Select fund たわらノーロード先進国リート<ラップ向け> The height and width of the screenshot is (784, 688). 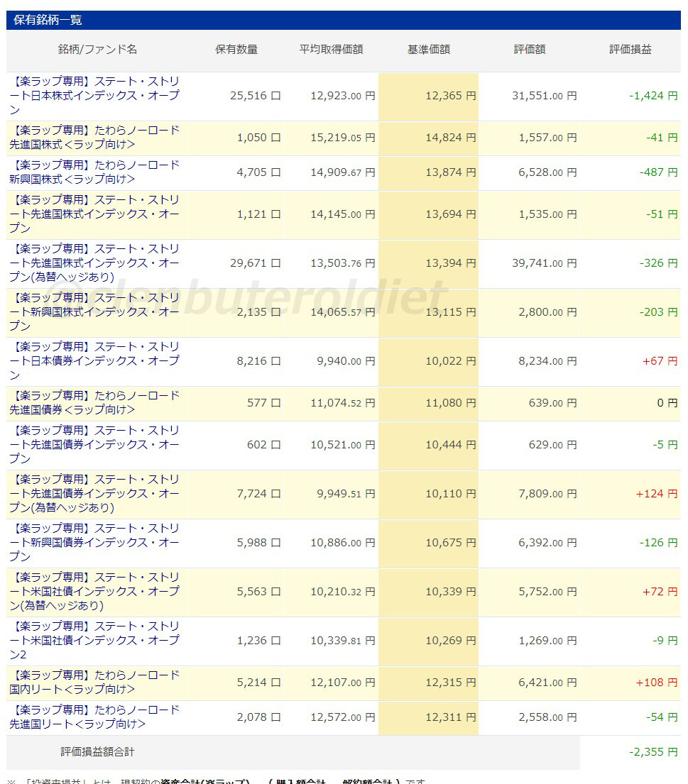(94, 717)
